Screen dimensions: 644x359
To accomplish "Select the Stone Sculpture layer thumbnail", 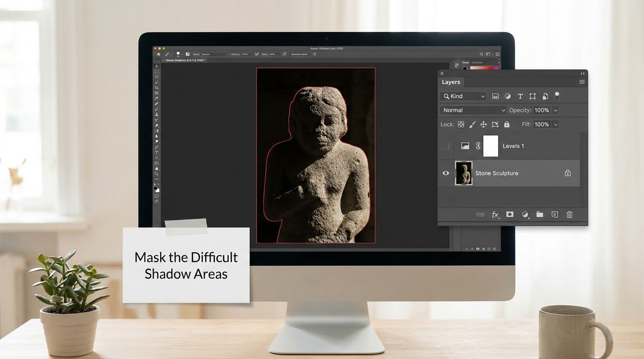I will tap(464, 173).
